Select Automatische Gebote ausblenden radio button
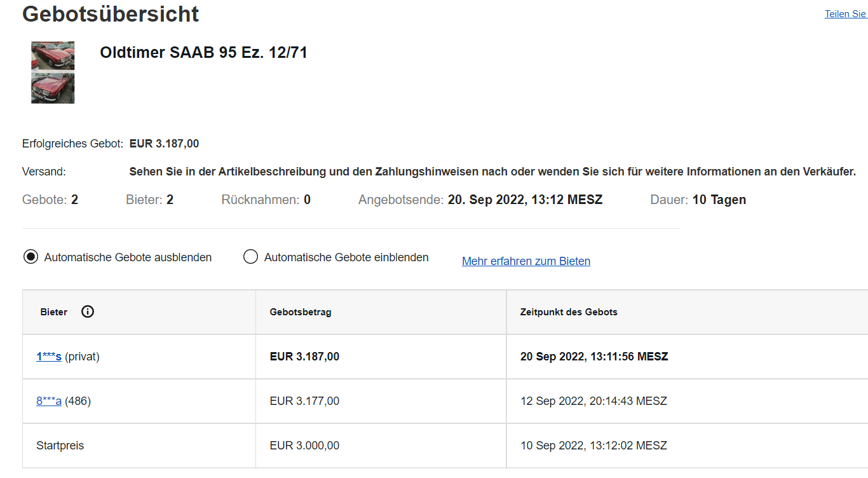Viewport: 868px width, 478px height. 31,257
